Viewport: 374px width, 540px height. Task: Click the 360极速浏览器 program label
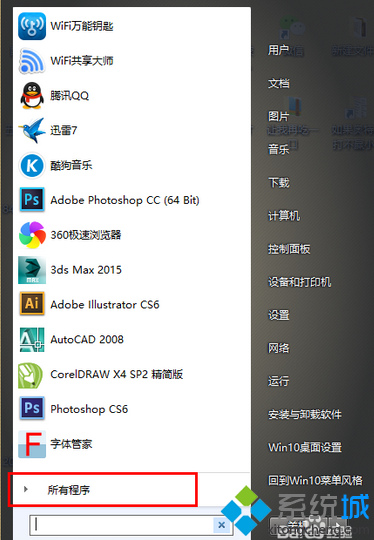pos(86,235)
